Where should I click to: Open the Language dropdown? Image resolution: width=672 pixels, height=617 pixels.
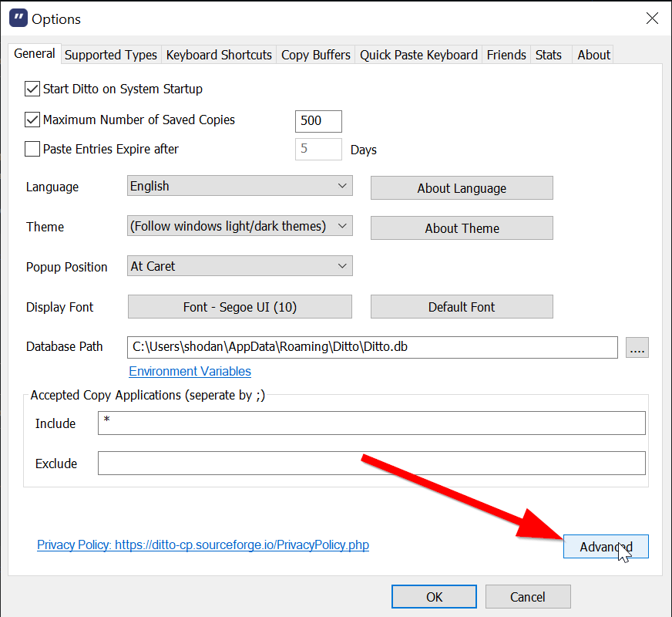click(240, 186)
